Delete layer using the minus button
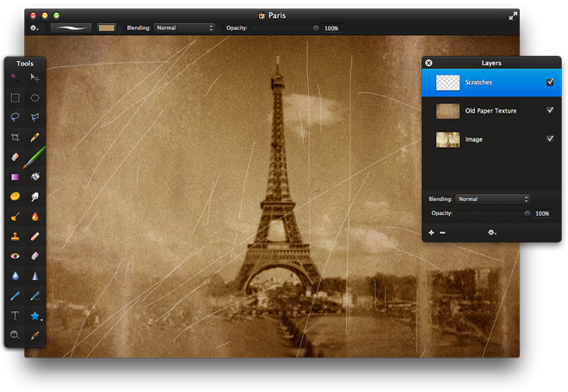 (442, 233)
